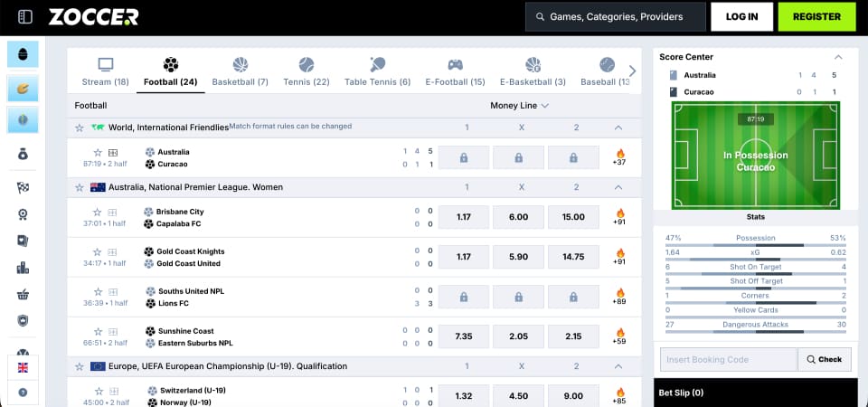Bet on Brisbane City at odds 1.17

coord(464,217)
